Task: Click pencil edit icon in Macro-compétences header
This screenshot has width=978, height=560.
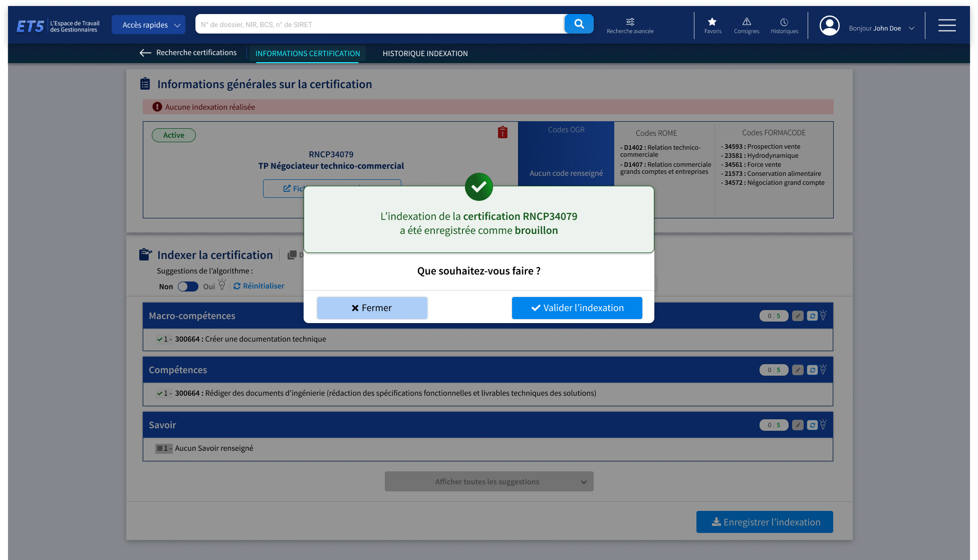Action: pos(798,316)
